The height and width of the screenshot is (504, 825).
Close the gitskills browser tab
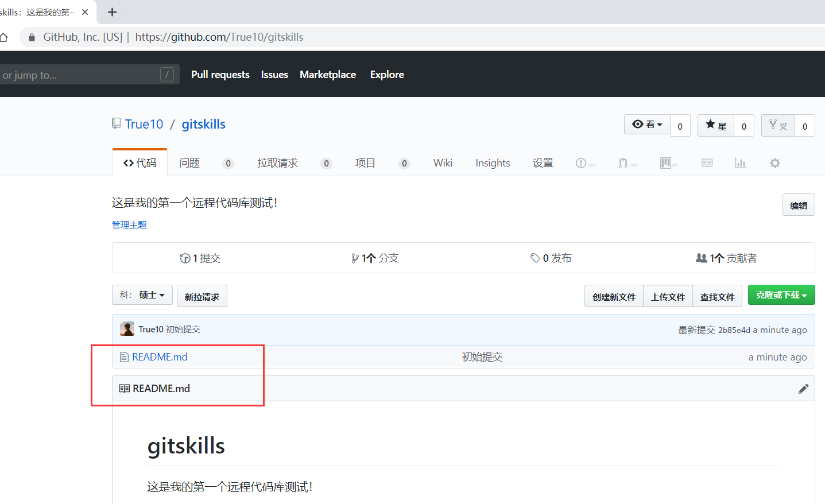[x=85, y=12]
